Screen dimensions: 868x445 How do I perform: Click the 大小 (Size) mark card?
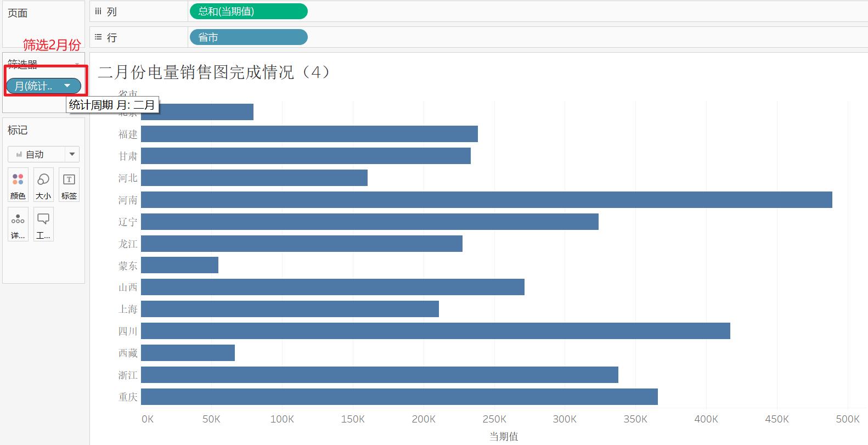click(x=43, y=185)
